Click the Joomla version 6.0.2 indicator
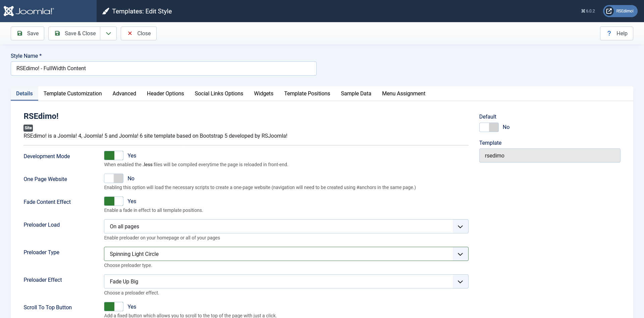This screenshot has height=318, width=644. click(588, 11)
